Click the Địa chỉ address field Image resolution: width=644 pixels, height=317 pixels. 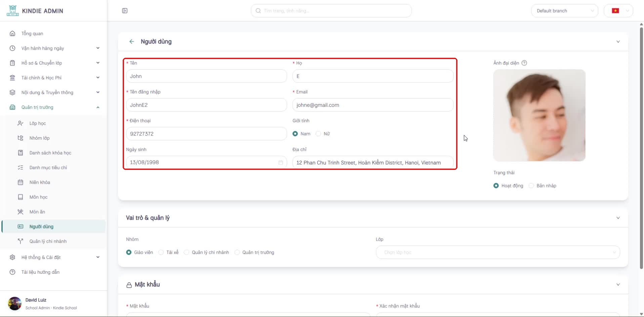click(373, 163)
